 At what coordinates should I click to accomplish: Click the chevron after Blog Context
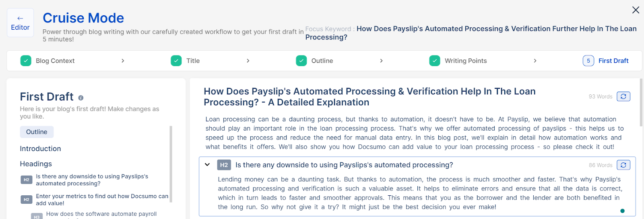click(123, 61)
